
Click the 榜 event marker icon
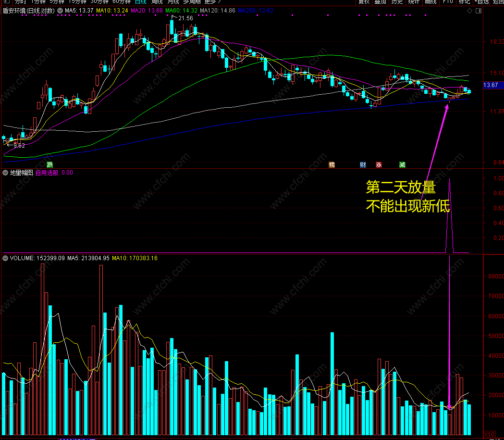pos(332,164)
